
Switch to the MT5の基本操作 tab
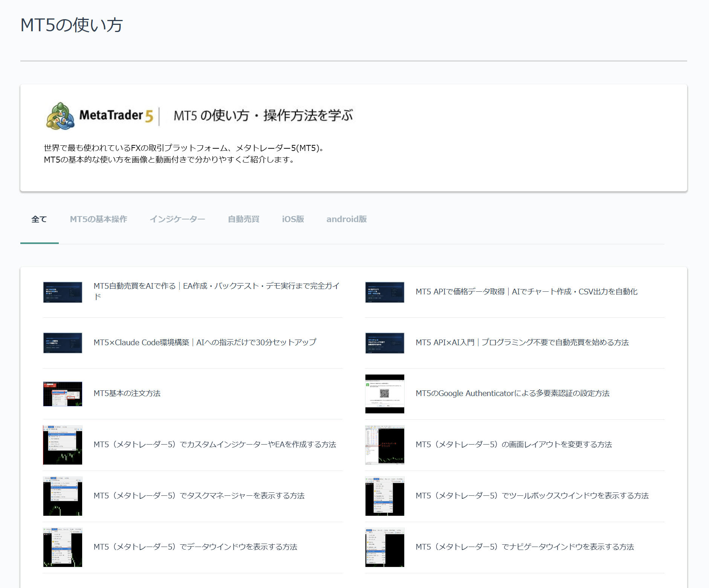pos(99,219)
